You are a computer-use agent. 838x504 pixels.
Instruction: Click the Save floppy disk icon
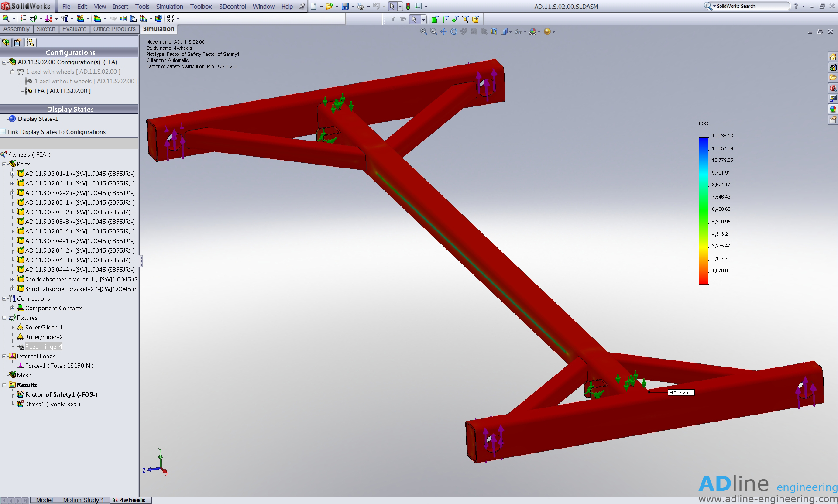pyautogui.click(x=345, y=6)
